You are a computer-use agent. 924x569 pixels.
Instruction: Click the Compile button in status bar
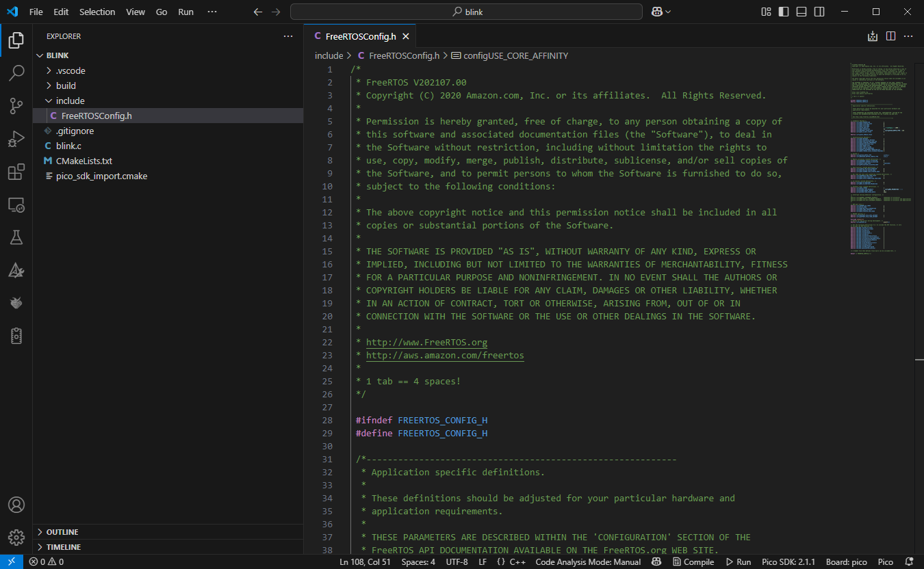[693, 561]
